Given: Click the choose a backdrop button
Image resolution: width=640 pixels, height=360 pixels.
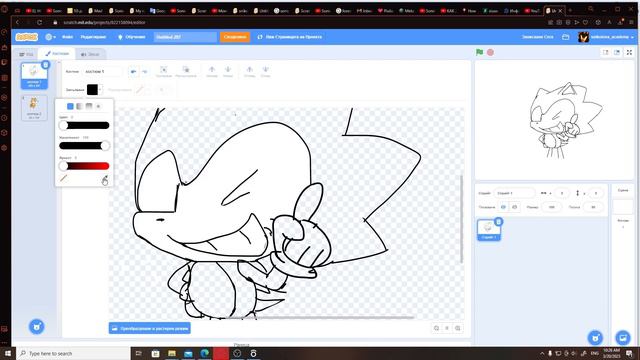Looking at the screenshot, I should [x=623, y=338].
